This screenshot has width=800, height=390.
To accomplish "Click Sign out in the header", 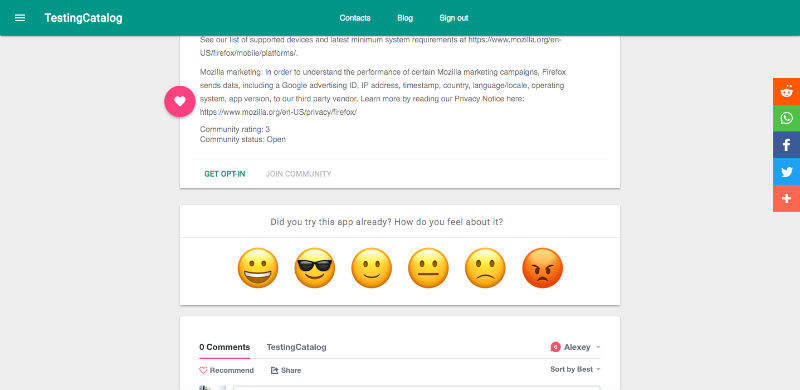I will coord(454,18).
